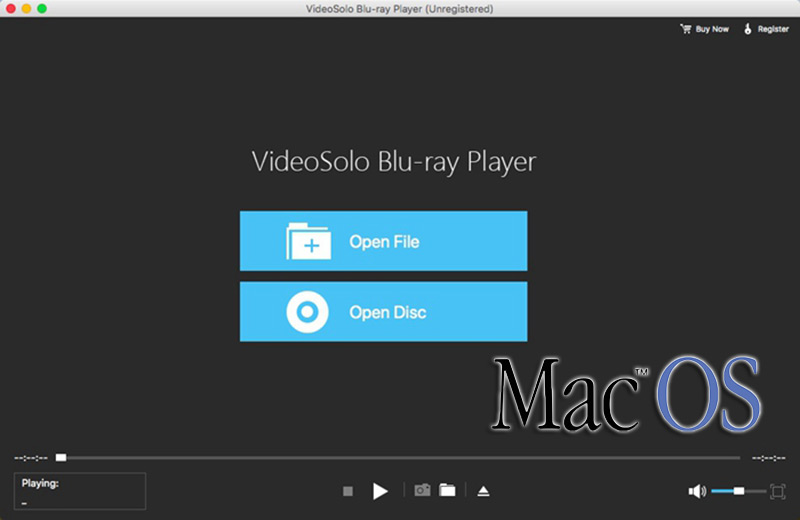Click the middle of the seek bar
This screenshot has height=520, width=800.
[398, 458]
